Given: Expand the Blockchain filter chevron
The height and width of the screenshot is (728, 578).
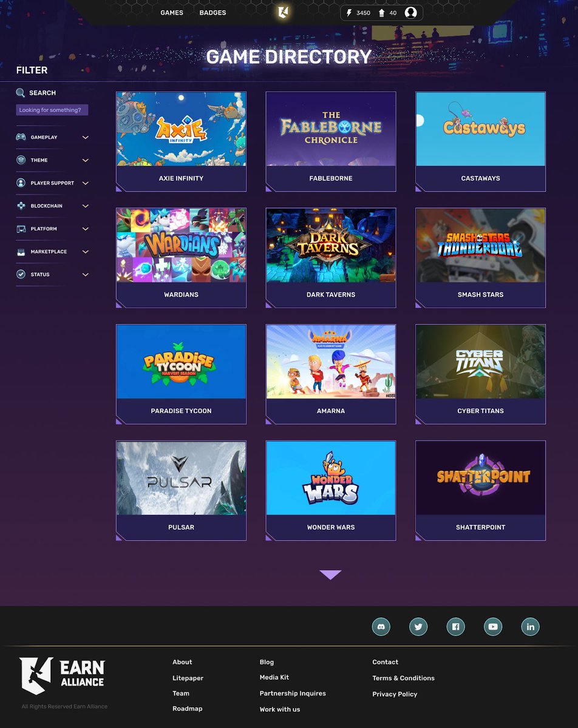Looking at the screenshot, I should tap(86, 206).
